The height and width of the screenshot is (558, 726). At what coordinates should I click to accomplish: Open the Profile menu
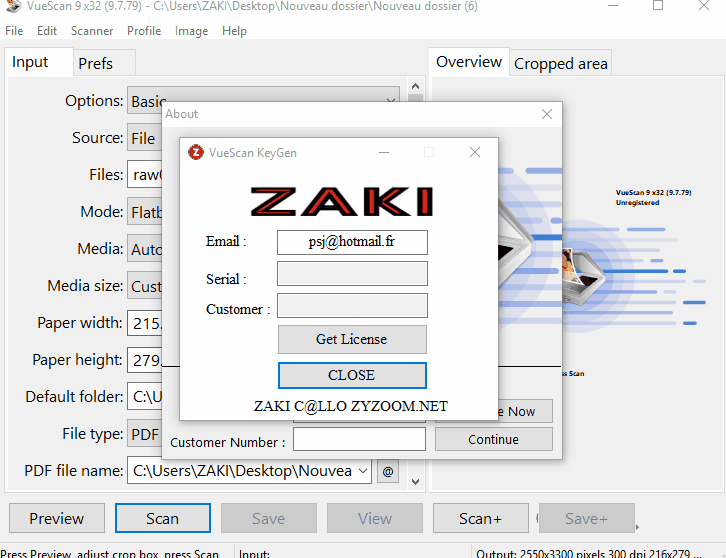click(x=144, y=31)
